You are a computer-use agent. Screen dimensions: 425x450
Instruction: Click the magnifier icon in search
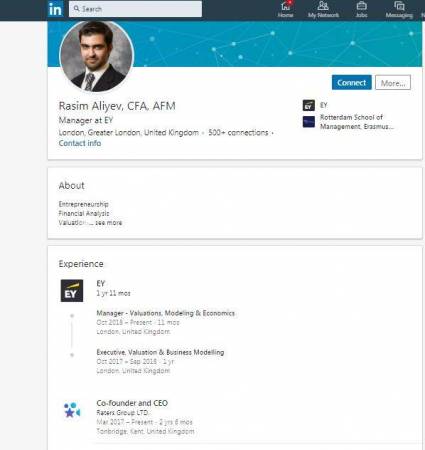pyautogui.click(x=77, y=9)
